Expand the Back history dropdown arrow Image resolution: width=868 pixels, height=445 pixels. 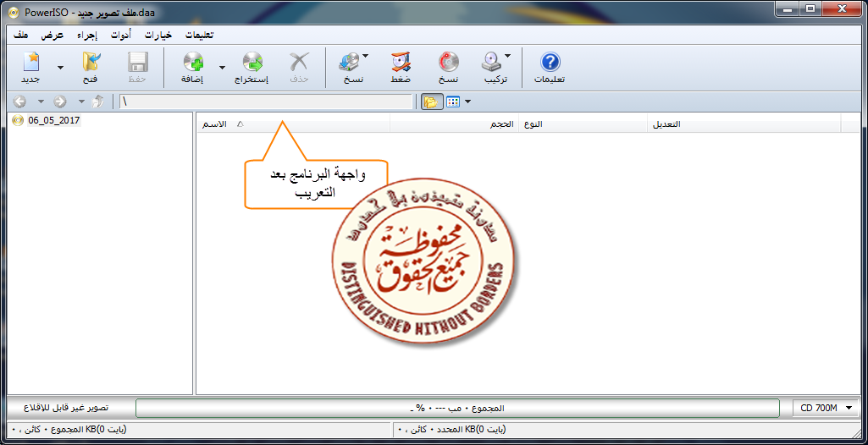pyautogui.click(x=41, y=102)
